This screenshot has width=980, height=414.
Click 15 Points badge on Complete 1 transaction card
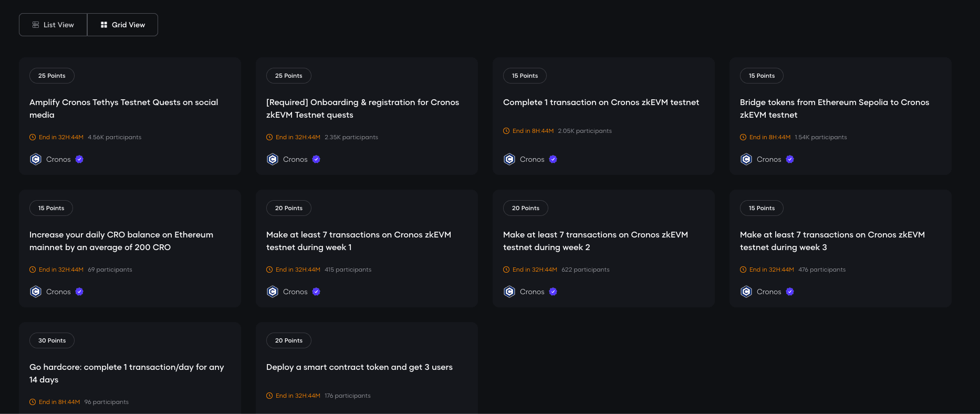tap(525, 76)
